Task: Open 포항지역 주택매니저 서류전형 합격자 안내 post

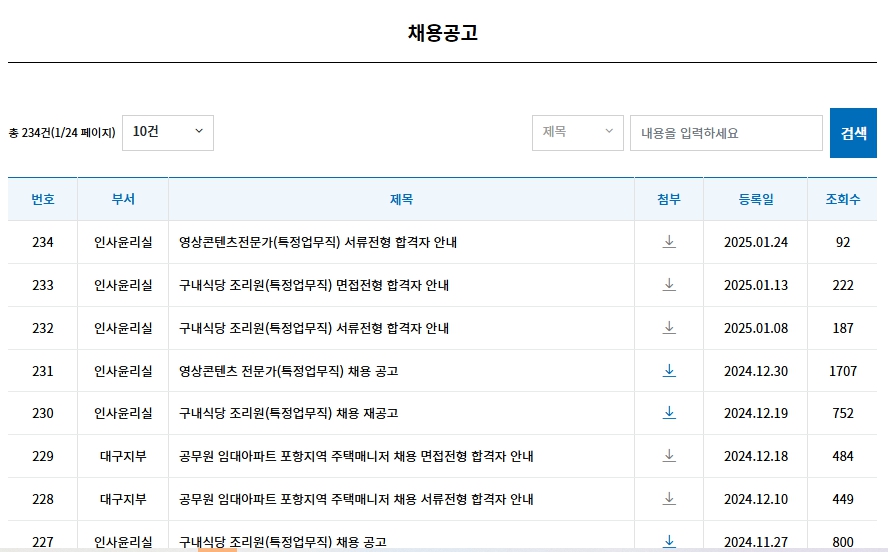Action: (356, 499)
